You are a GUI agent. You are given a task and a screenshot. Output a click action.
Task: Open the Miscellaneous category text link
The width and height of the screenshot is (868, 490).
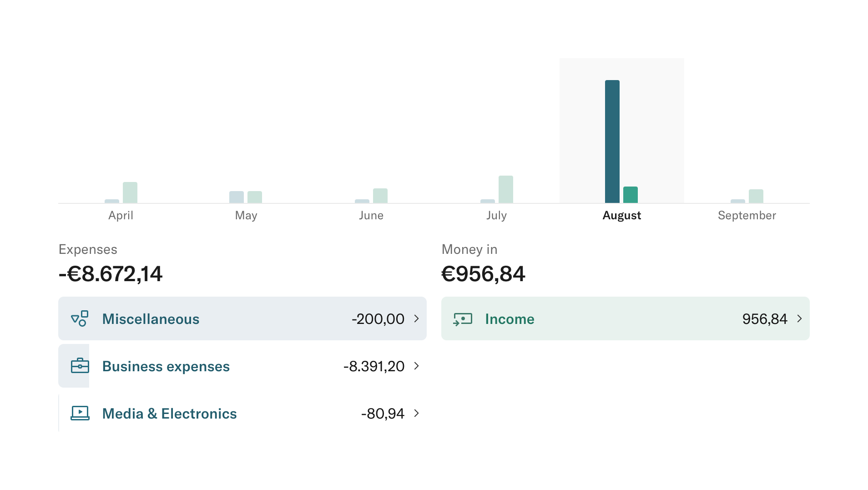coord(151,319)
